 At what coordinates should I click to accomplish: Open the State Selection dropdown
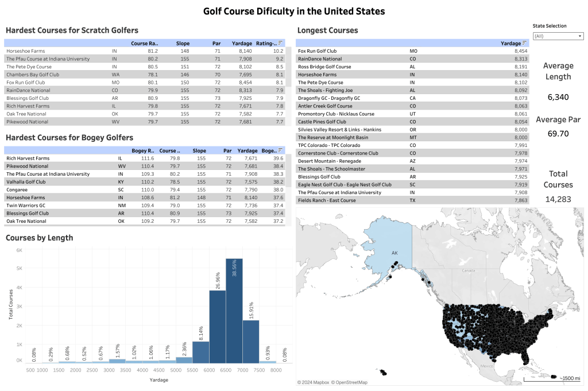(558, 36)
